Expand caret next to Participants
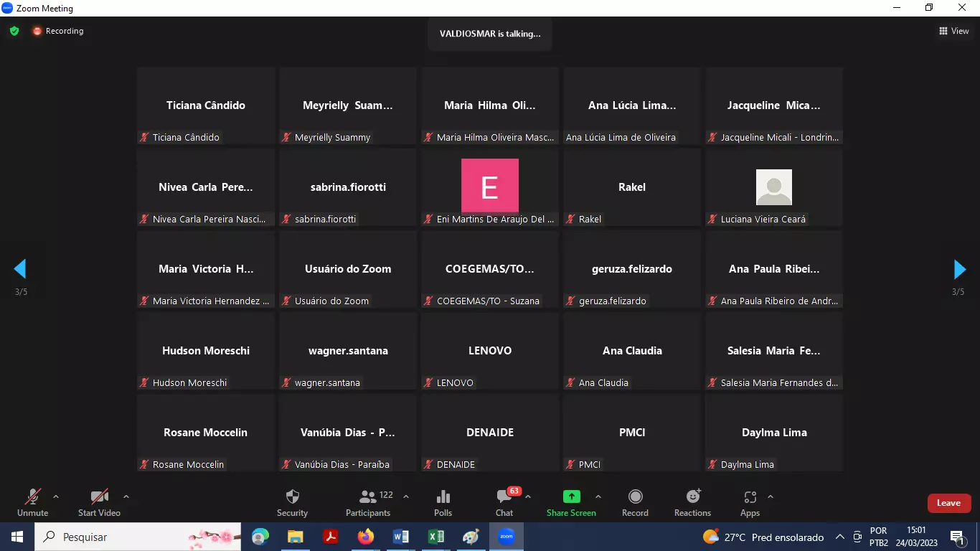Viewport: 980px width, 551px height. click(x=406, y=496)
